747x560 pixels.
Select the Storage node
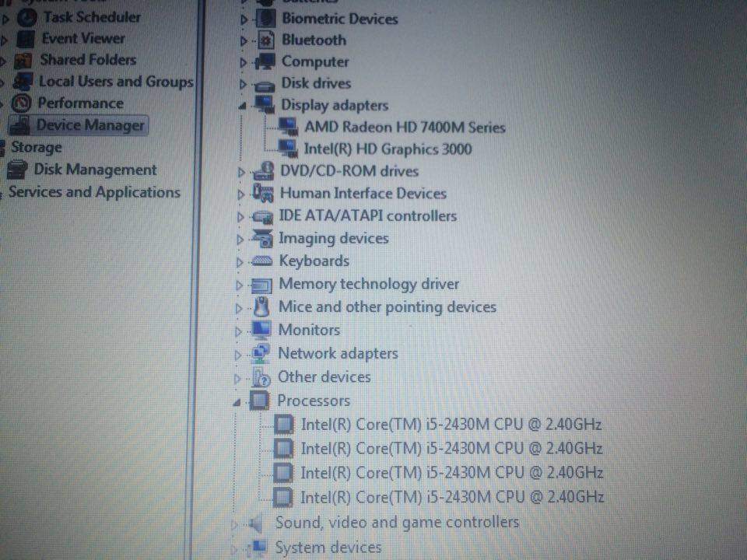pyautogui.click(x=37, y=148)
